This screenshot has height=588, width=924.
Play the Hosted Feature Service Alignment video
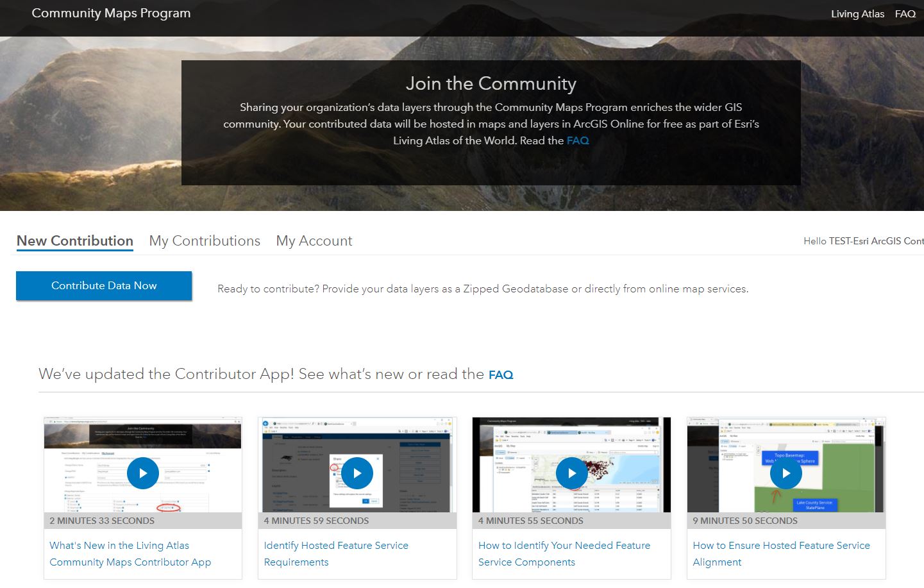pyautogui.click(x=786, y=473)
